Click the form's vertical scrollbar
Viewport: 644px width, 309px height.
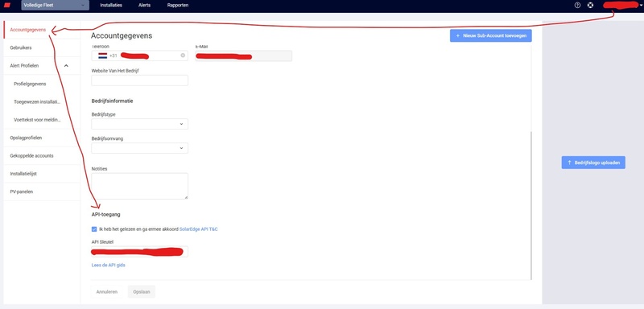coord(530,205)
